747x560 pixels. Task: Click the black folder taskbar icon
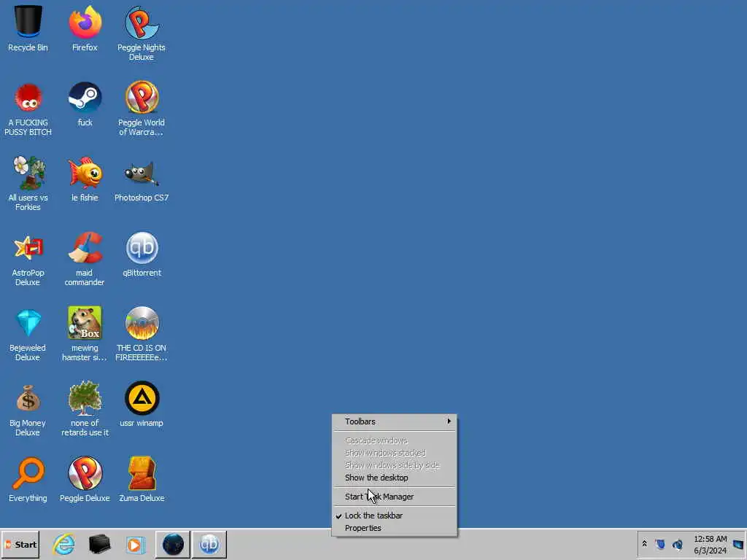point(99,544)
